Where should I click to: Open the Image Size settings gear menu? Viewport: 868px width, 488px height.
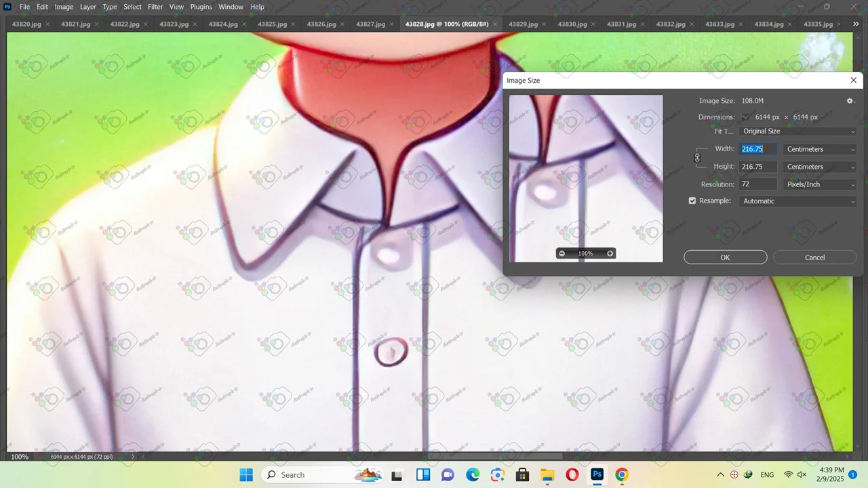point(850,101)
